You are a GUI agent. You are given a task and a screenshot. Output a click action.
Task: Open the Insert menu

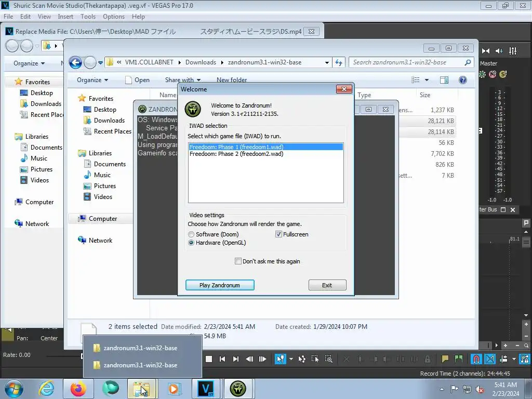pos(65,16)
